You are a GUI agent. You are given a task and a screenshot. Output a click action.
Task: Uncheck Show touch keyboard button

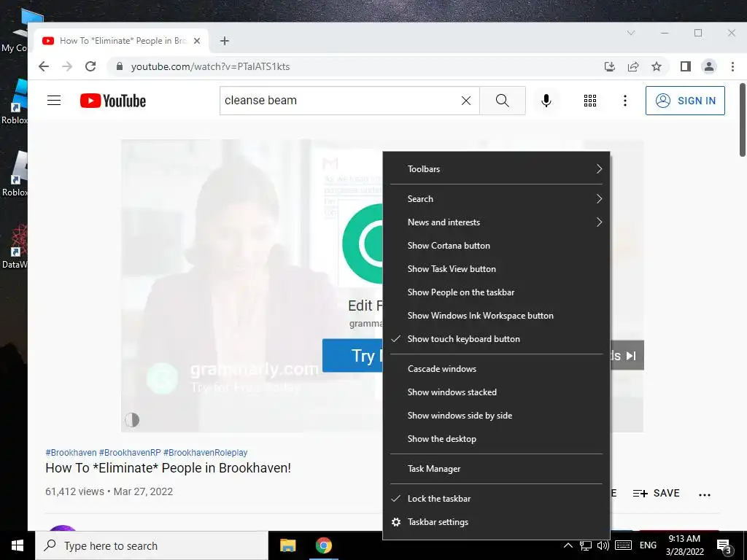496,339
